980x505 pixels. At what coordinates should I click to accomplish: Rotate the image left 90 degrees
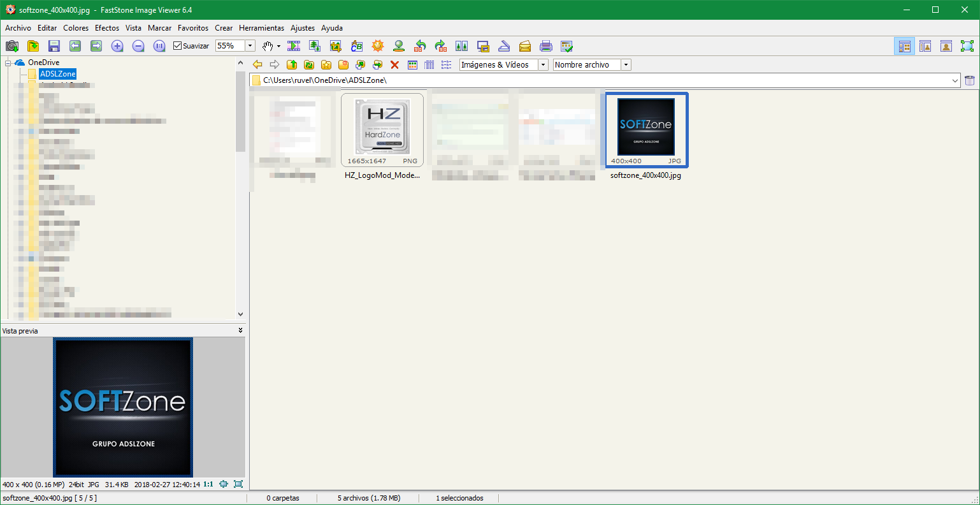tap(421, 45)
